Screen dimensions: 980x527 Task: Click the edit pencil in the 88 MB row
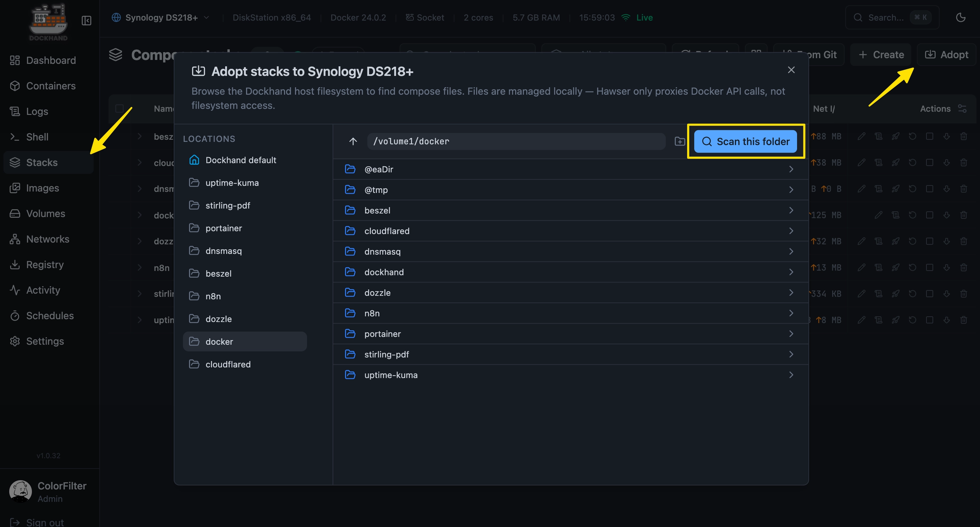point(862,136)
